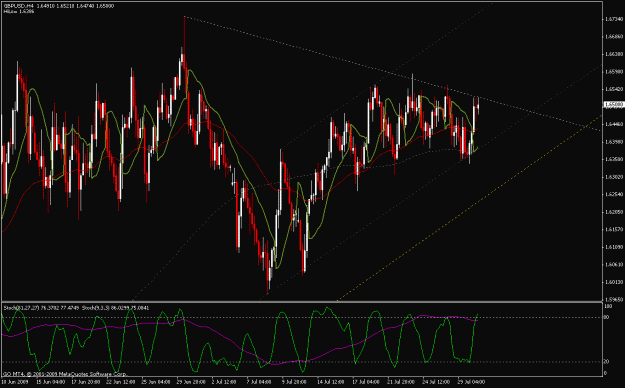Click the 7 Jul 04:00 time label
Image resolution: width=625 pixels, height=388 pixels.
click(260, 382)
